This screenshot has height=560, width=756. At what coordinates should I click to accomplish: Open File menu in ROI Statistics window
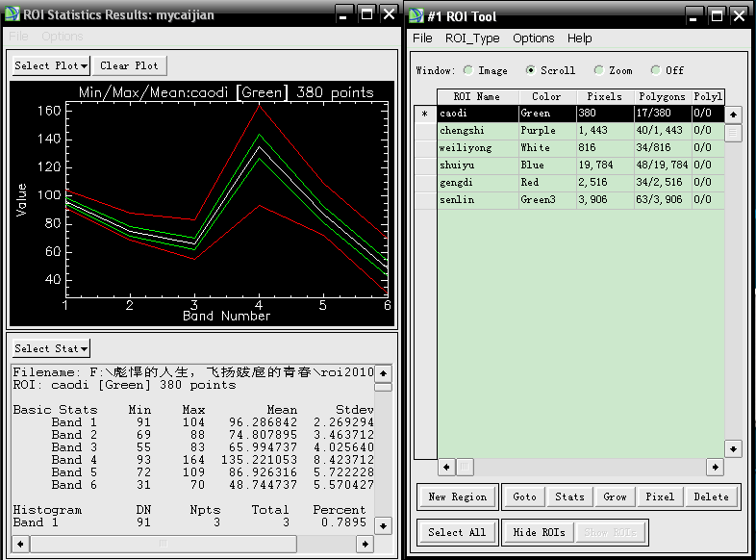click(19, 37)
